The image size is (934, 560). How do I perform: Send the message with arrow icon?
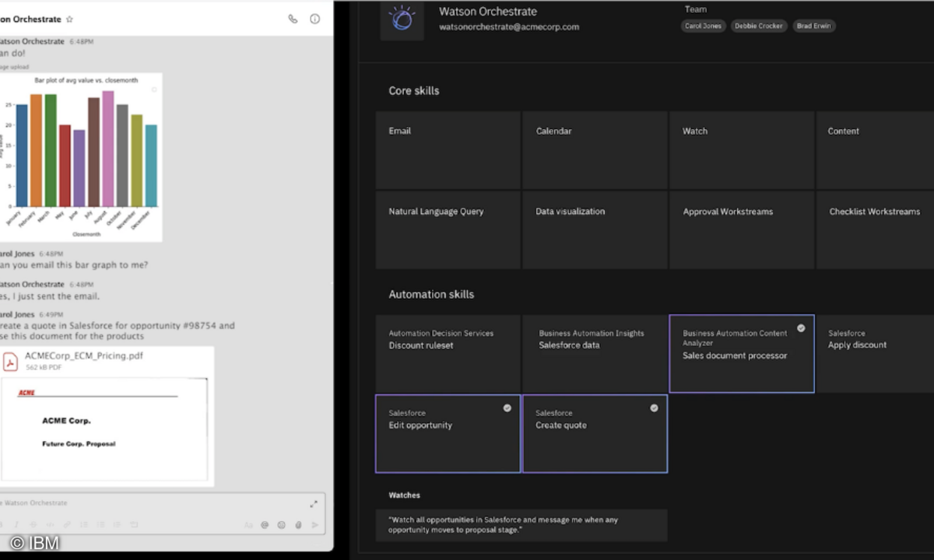click(x=314, y=525)
